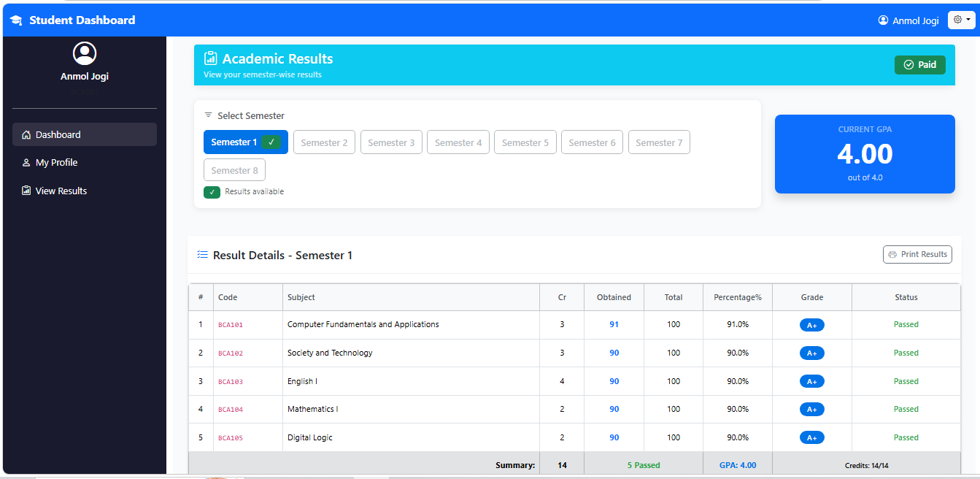980x479 pixels.
Task: Click the Select Semester filter icon
Action: [x=208, y=115]
